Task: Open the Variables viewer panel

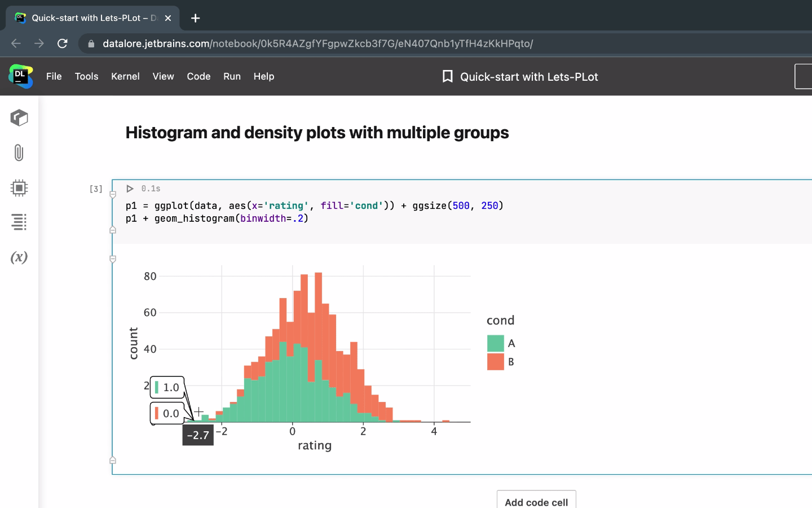Action: [19, 258]
